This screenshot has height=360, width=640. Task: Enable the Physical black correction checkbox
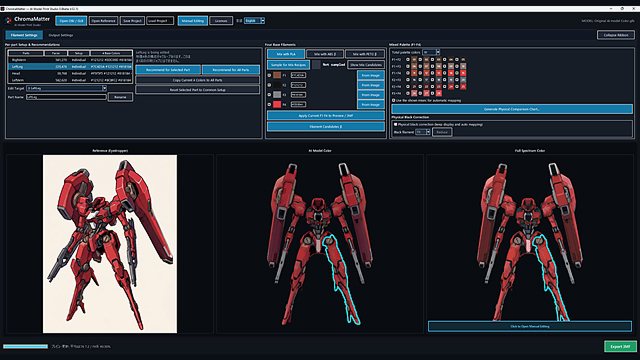pyautogui.click(x=396, y=124)
